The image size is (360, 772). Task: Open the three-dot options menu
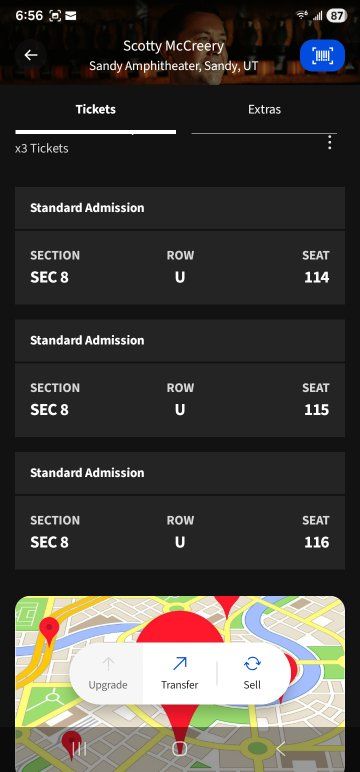329,142
